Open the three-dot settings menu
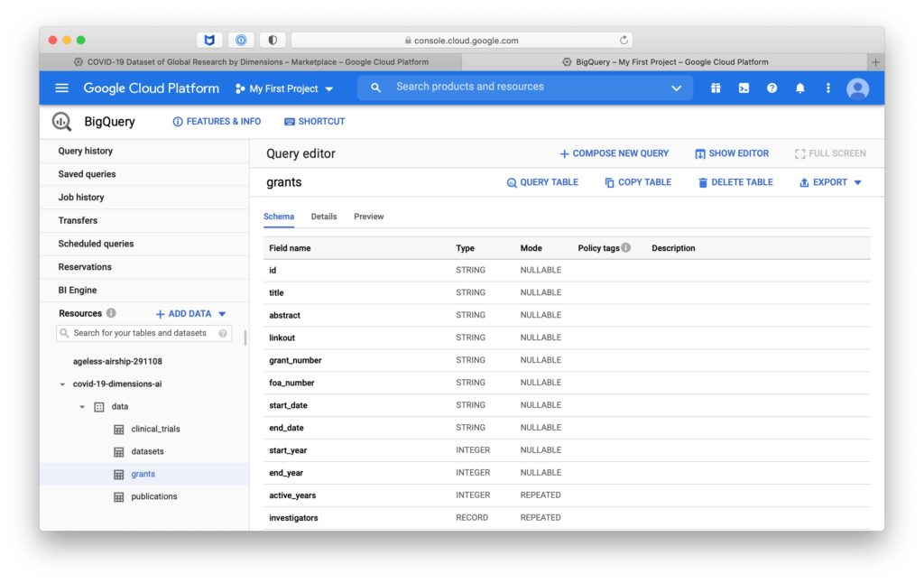This screenshot has height=583, width=924. (x=827, y=88)
